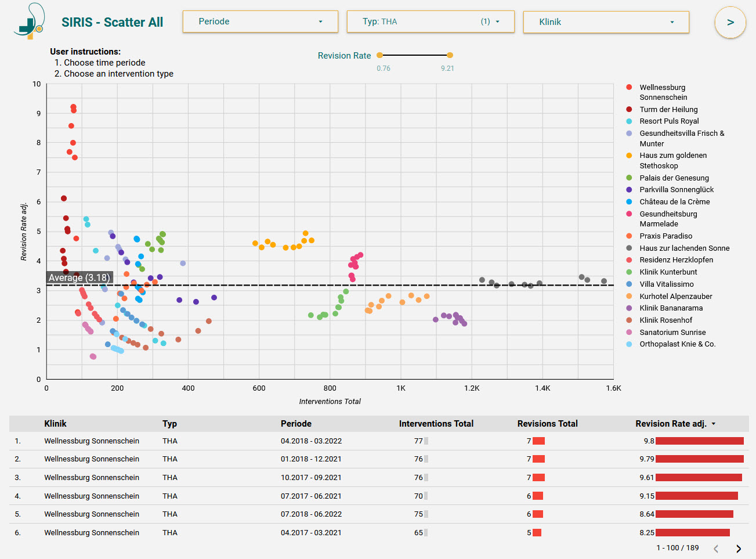Image resolution: width=756 pixels, height=559 pixels.
Task: Toggle Resort Puls Royal legend entry
Action: 669,121
